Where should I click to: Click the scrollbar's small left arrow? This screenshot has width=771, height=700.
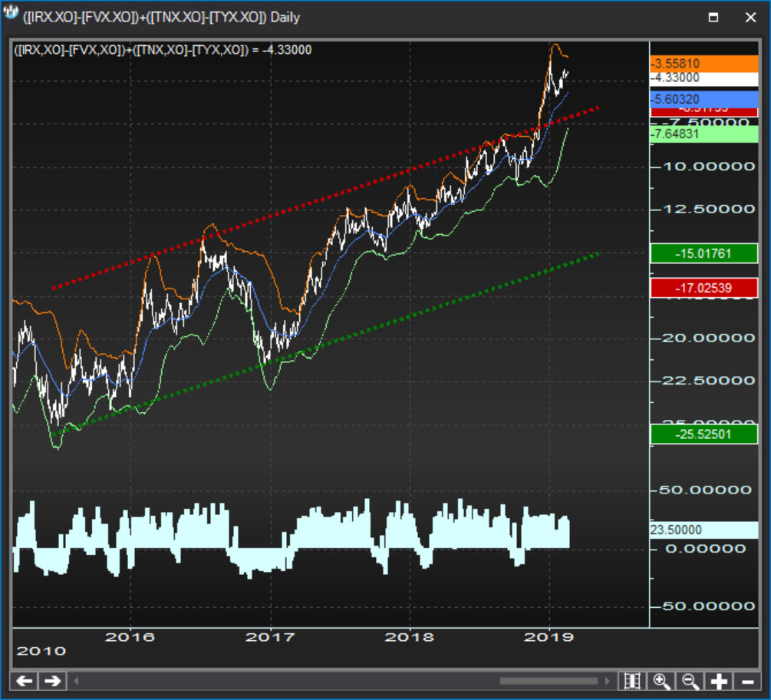click(77, 681)
